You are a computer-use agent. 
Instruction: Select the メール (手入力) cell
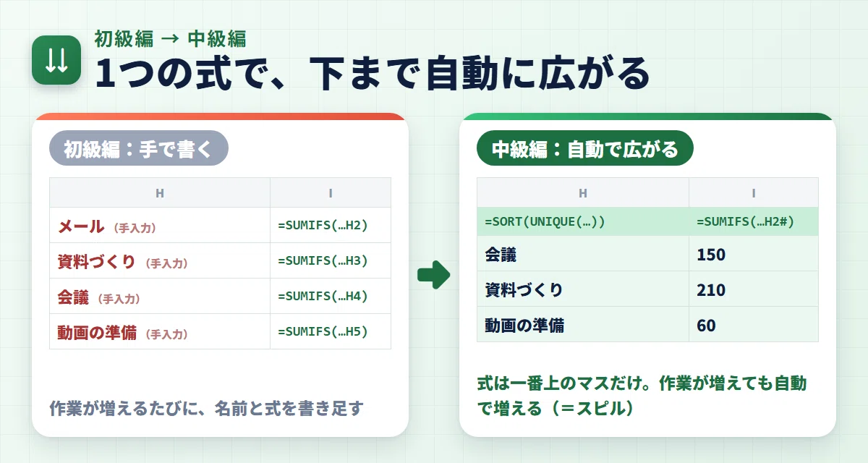pos(160,225)
